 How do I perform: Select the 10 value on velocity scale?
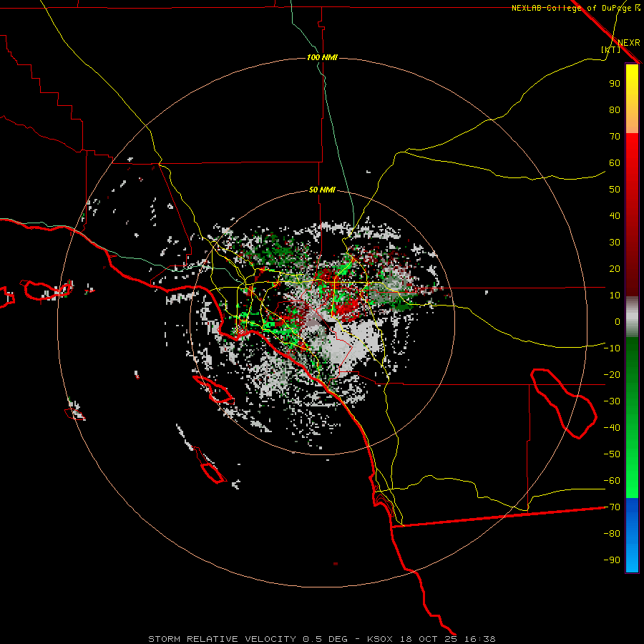tap(615, 296)
